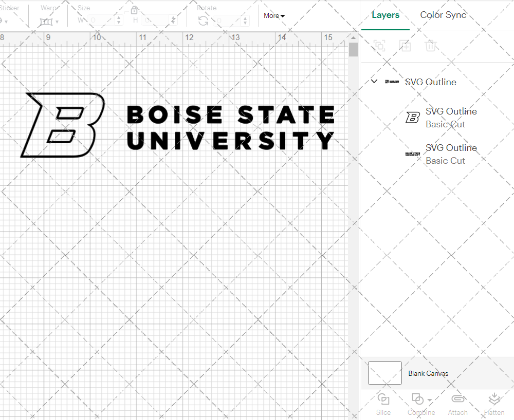Click the Rotate icon in the toolbar

point(204,20)
